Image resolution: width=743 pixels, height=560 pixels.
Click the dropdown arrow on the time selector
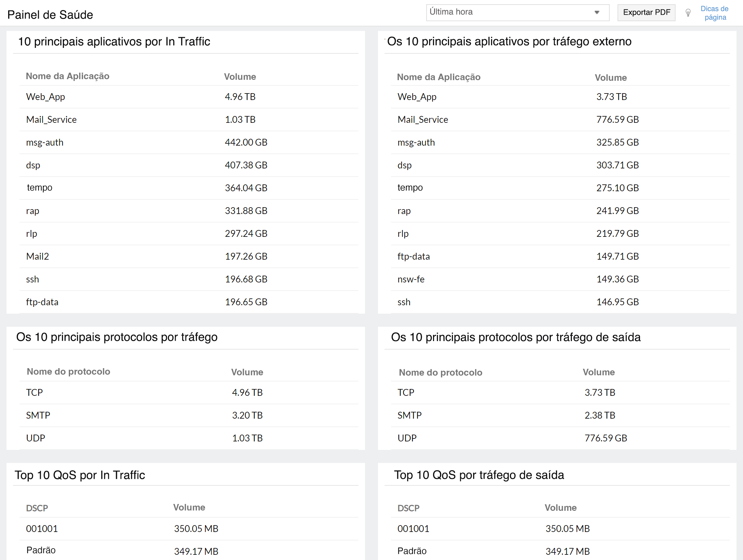coord(597,12)
